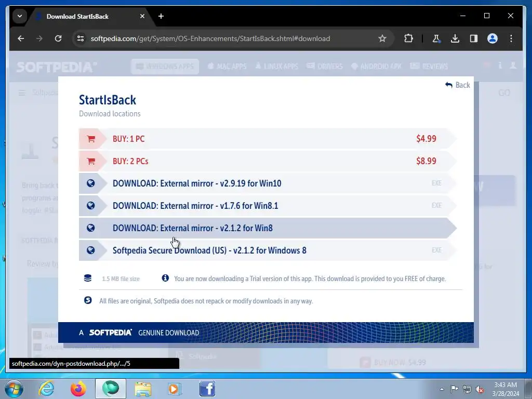Toggle the browser side panel icon

point(474,38)
